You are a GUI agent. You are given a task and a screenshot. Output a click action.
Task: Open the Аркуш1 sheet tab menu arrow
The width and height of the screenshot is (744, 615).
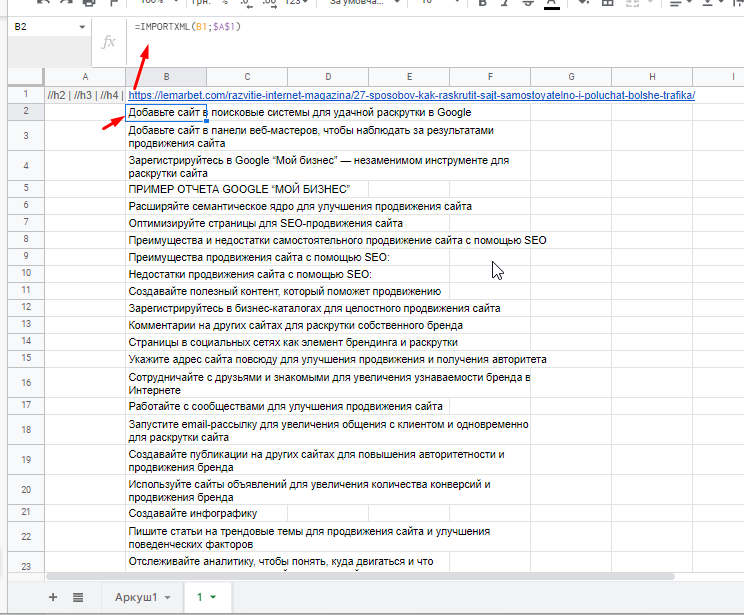click(x=167, y=598)
